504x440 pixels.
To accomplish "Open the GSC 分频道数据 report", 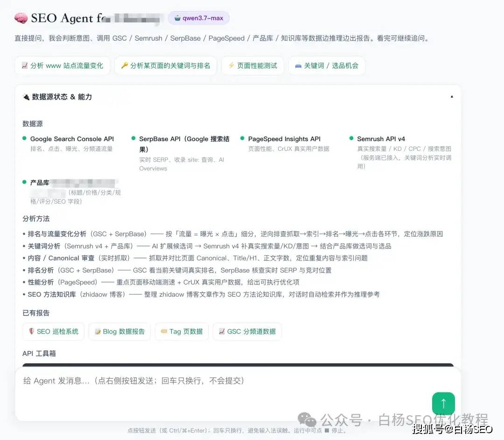I will (247, 332).
